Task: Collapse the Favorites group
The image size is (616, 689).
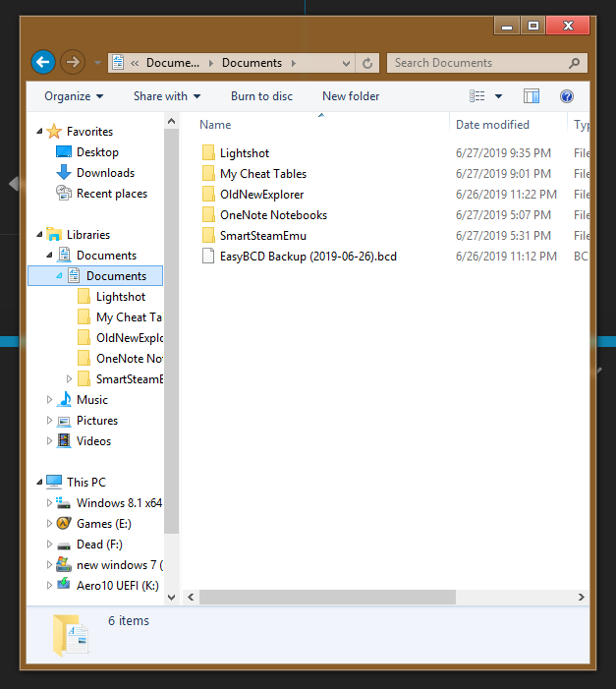Action: click(39, 131)
